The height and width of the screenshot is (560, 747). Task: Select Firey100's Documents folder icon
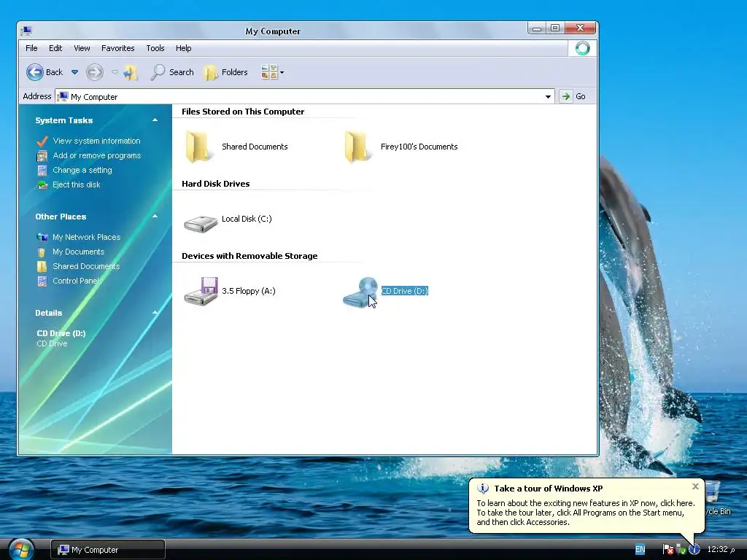(x=357, y=147)
